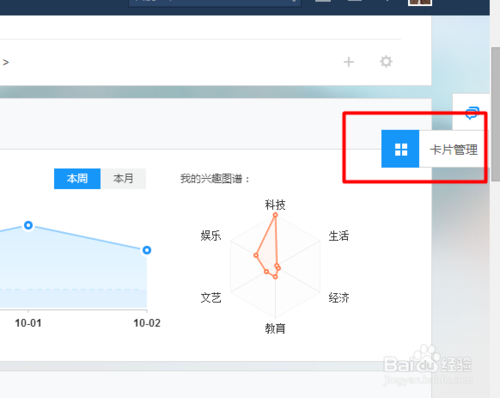Viewport: 500px width, 398px height.
Task: Select the 10-02 data point
Action: tap(147, 250)
